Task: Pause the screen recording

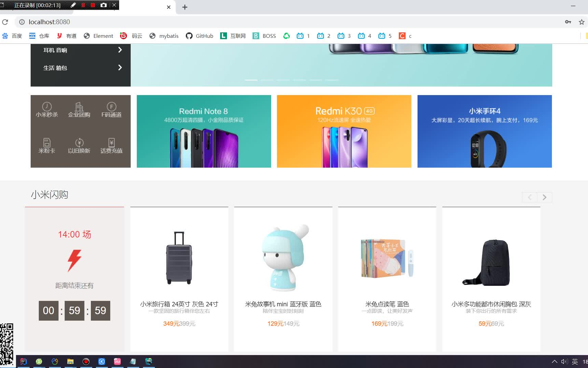Action: (x=83, y=5)
